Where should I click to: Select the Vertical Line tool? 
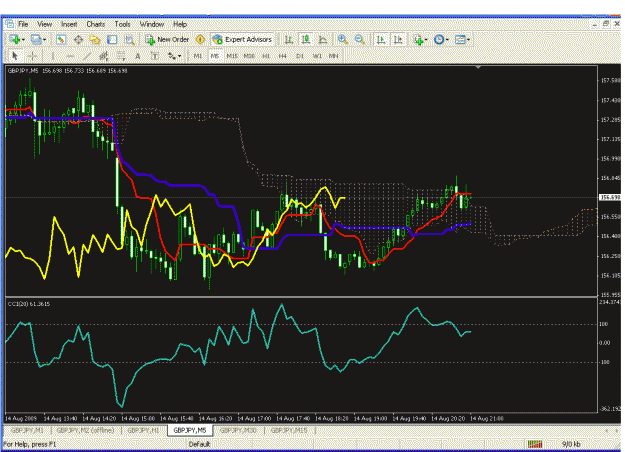click(52, 56)
